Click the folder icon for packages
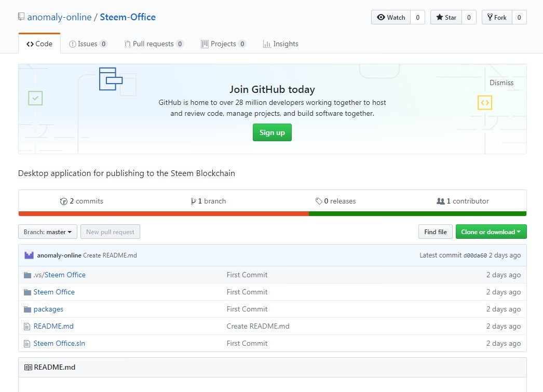Image resolution: width=543 pixels, height=392 pixels. [x=28, y=309]
